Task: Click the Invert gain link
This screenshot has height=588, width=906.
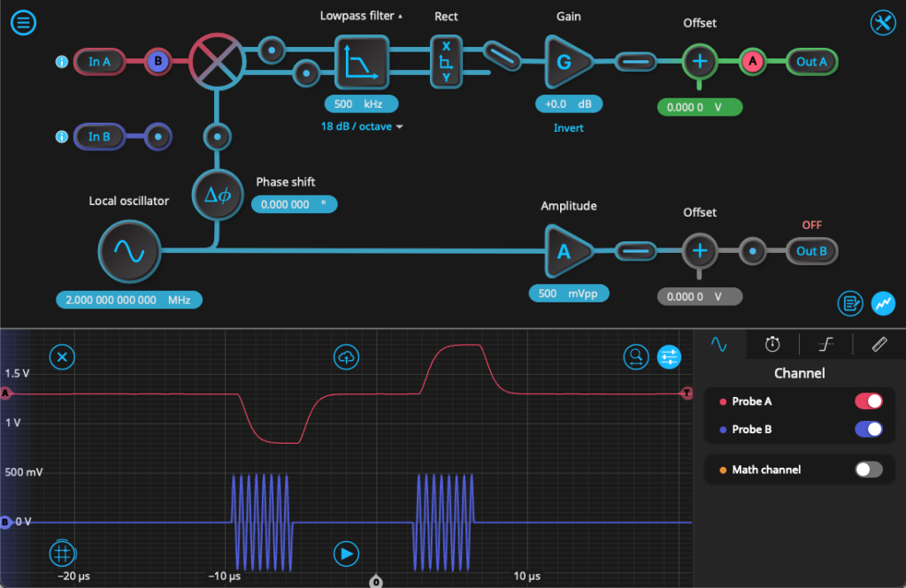Action: coord(569,128)
